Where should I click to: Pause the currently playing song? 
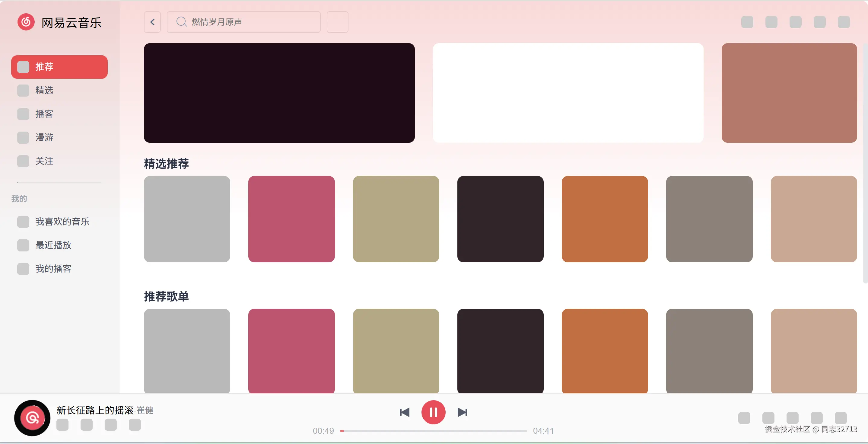coord(433,412)
